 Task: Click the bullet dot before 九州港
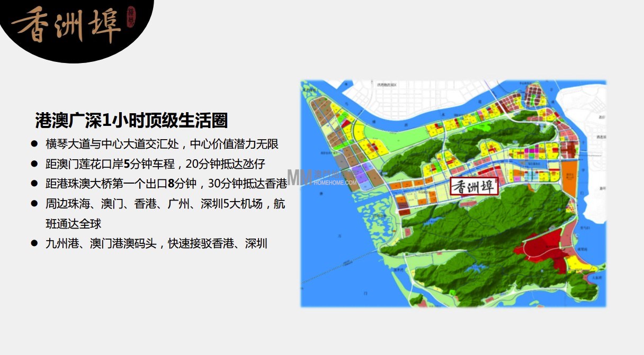(34, 243)
